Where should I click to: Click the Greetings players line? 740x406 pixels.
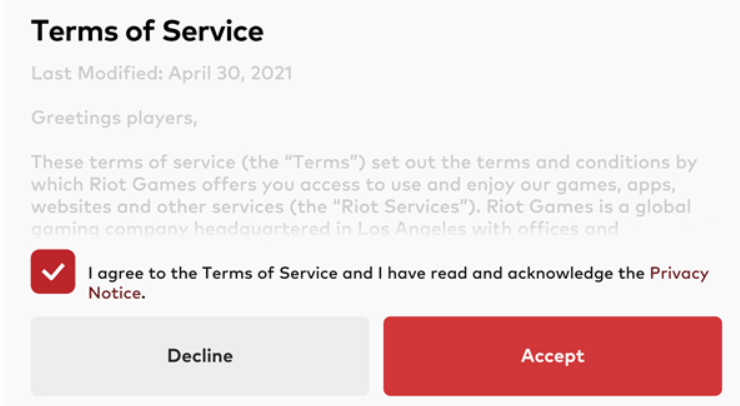coord(114,118)
